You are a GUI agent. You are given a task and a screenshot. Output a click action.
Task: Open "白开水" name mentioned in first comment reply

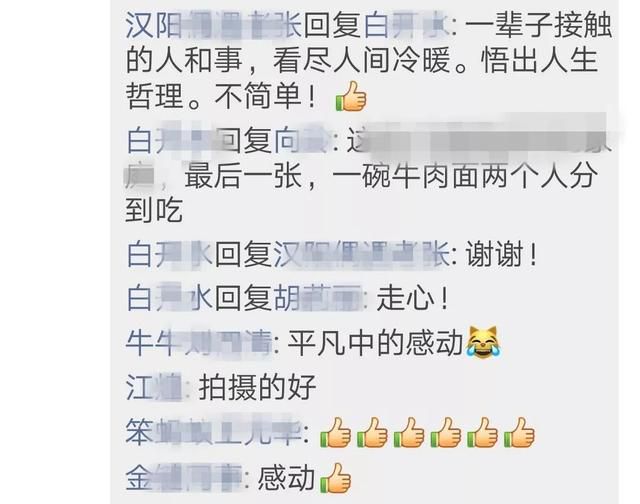click(406, 25)
